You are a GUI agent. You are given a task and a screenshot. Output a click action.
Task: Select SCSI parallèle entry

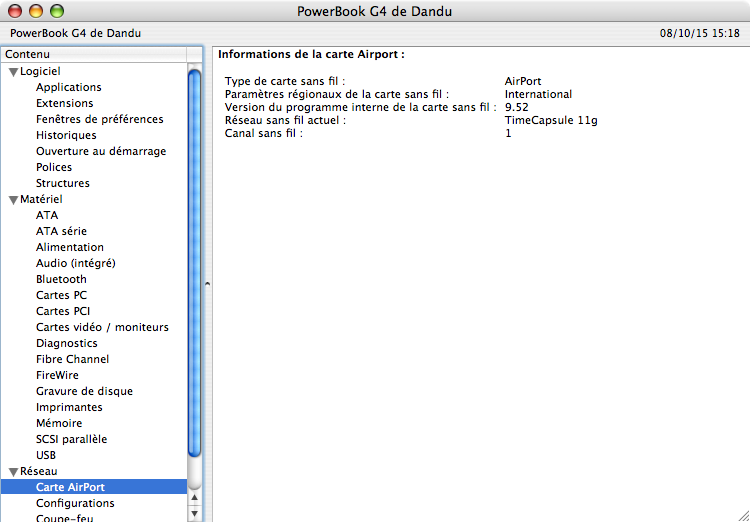[71, 439]
